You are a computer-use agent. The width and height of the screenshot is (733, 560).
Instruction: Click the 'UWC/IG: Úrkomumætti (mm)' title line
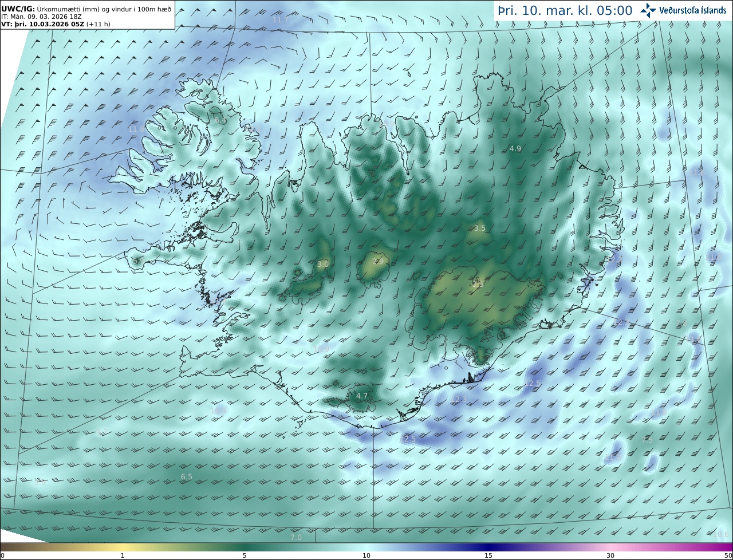(86, 10)
